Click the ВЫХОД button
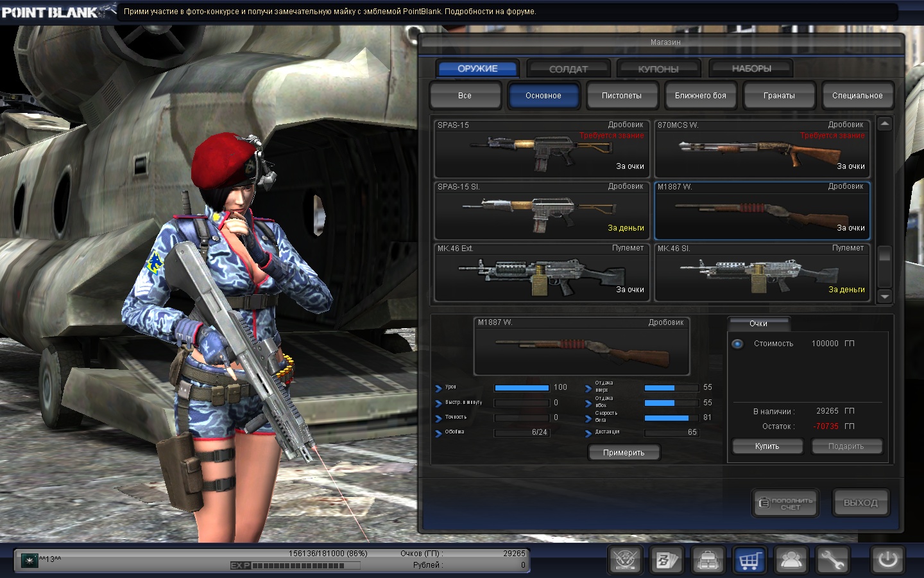The width and height of the screenshot is (924, 578). tap(861, 503)
